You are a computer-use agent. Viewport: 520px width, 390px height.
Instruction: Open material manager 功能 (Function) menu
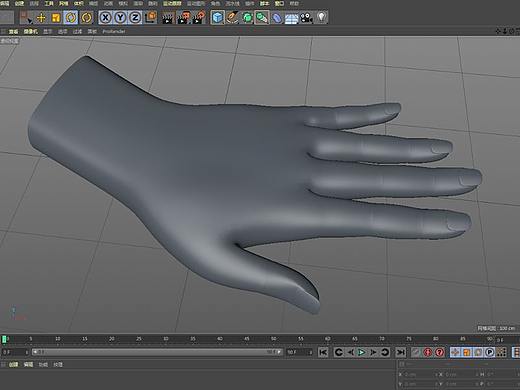coord(43,365)
